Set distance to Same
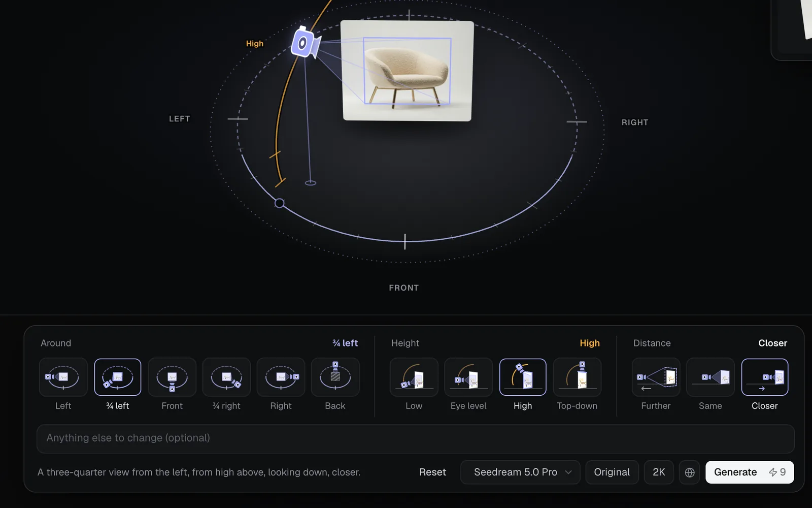The width and height of the screenshot is (812, 508). pyautogui.click(x=710, y=377)
